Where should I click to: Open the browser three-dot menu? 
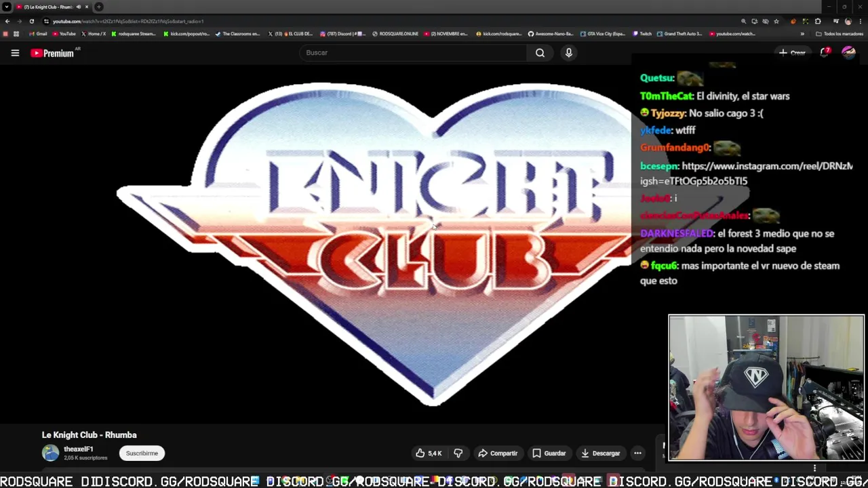pyautogui.click(x=860, y=21)
